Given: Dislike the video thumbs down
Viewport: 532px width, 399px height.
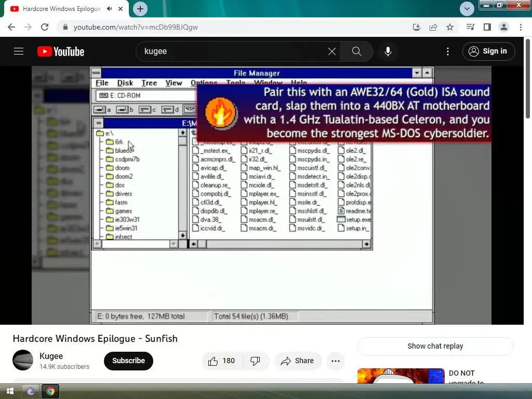Looking at the screenshot, I should click(256, 361).
